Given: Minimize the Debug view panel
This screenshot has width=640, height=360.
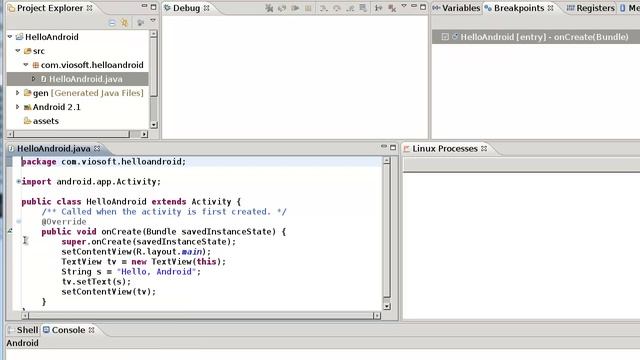Looking at the screenshot, I should (413, 6).
